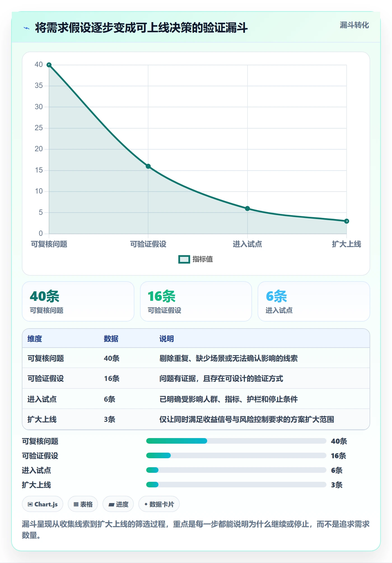The image size is (392, 563).
Task: Select the 进度 chip
Action: [x=118, y=504]
